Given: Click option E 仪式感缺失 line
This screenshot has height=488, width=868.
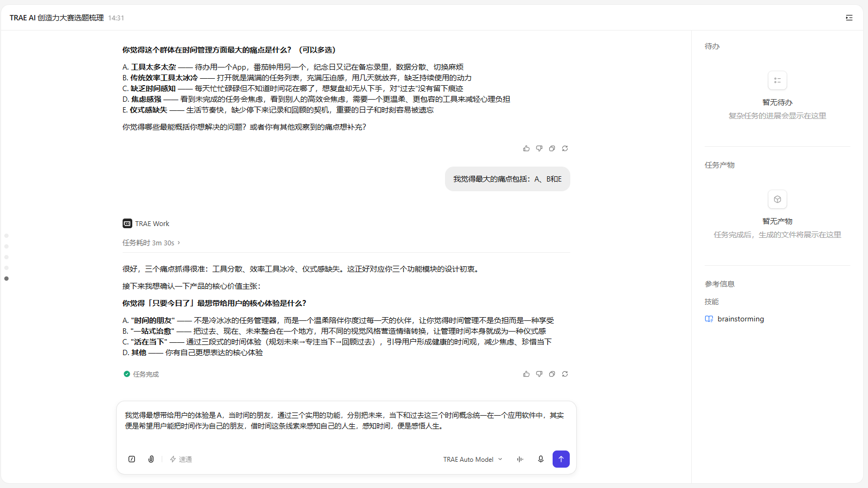Looking at the screenshot, I should [278, 110].
